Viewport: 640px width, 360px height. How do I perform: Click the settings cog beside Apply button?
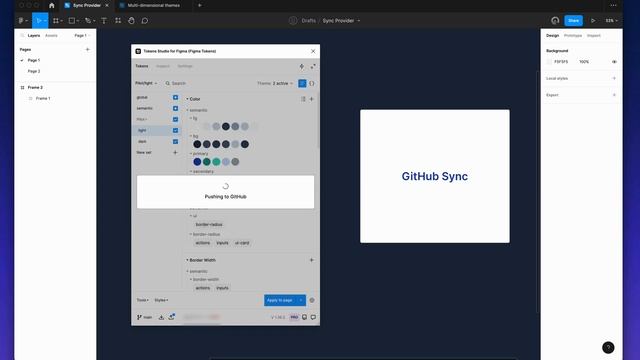tap(312, 300)
